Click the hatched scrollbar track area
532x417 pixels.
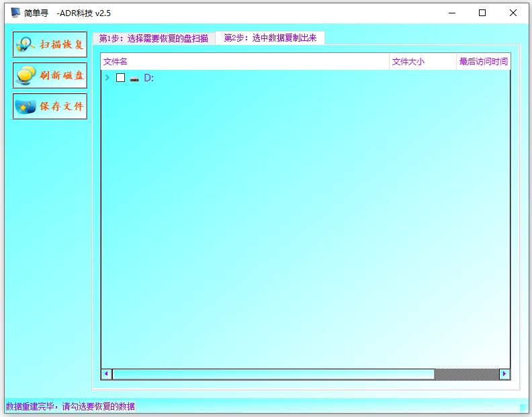466,374
